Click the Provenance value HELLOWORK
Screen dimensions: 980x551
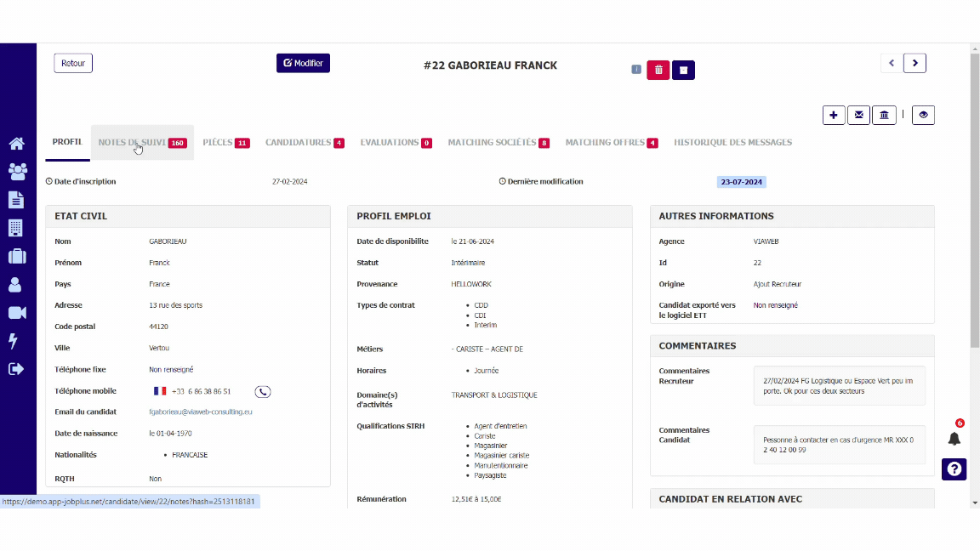pos(471,284)
